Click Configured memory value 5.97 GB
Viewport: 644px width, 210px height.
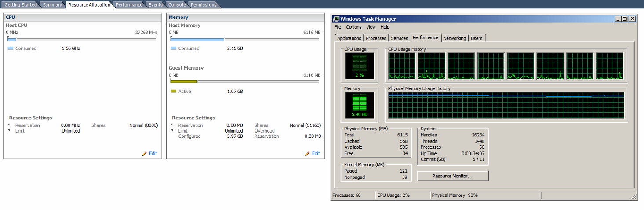click(x=235, y=136)
